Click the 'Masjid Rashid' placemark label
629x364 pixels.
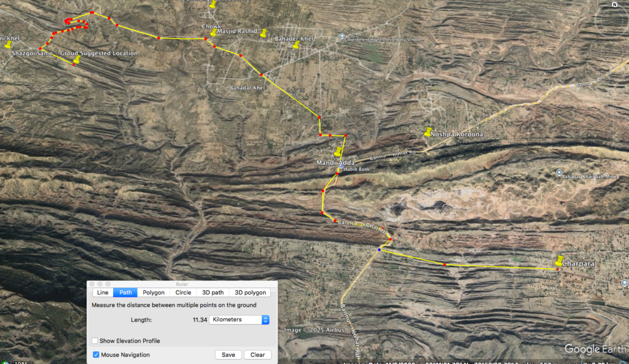[x=237, y=31]
